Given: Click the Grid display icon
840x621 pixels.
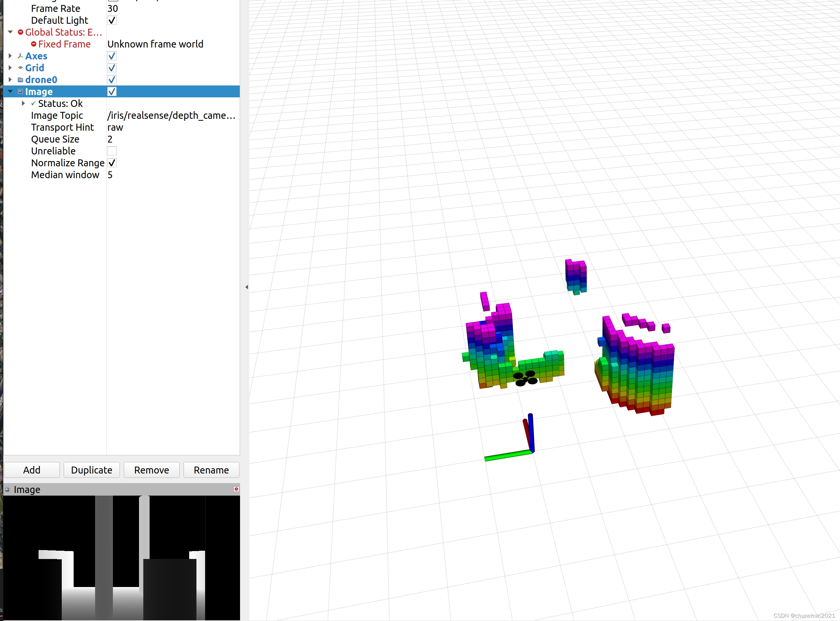Looking at the screenshot, I should [x=20, y=68].
